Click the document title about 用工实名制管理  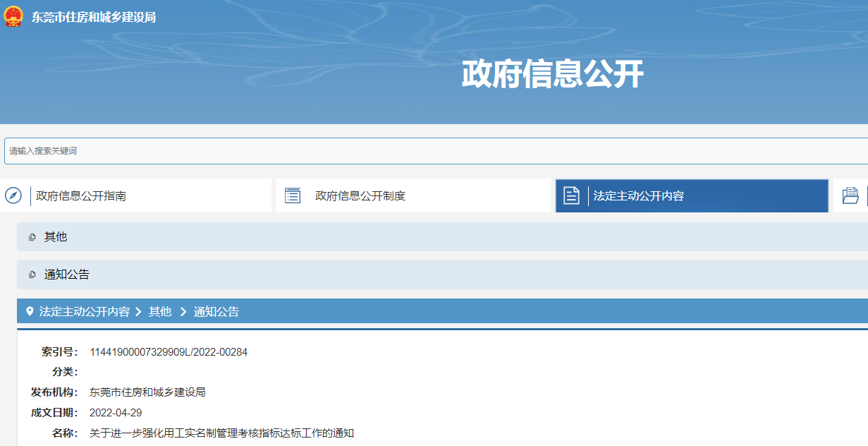(221, 433)
